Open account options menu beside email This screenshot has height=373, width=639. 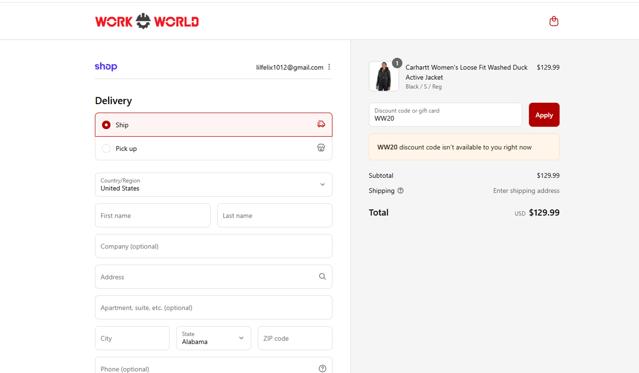(329, 67)
